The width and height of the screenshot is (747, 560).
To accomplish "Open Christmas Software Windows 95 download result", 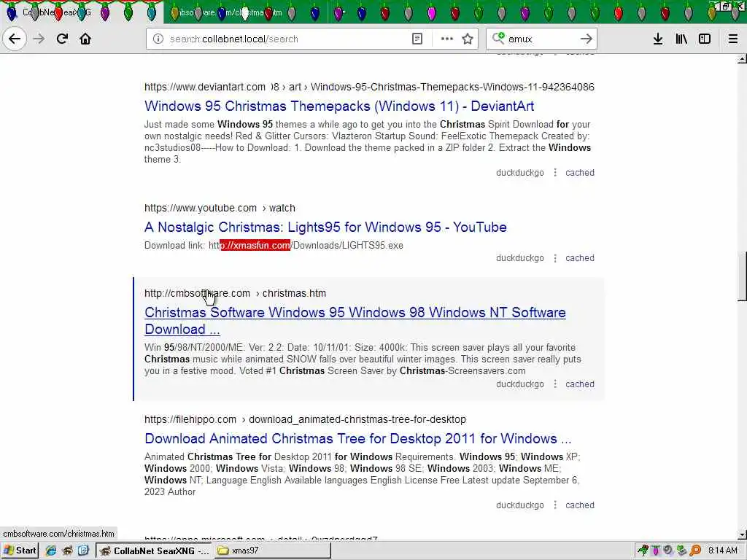I will click(x=355, y=321).
